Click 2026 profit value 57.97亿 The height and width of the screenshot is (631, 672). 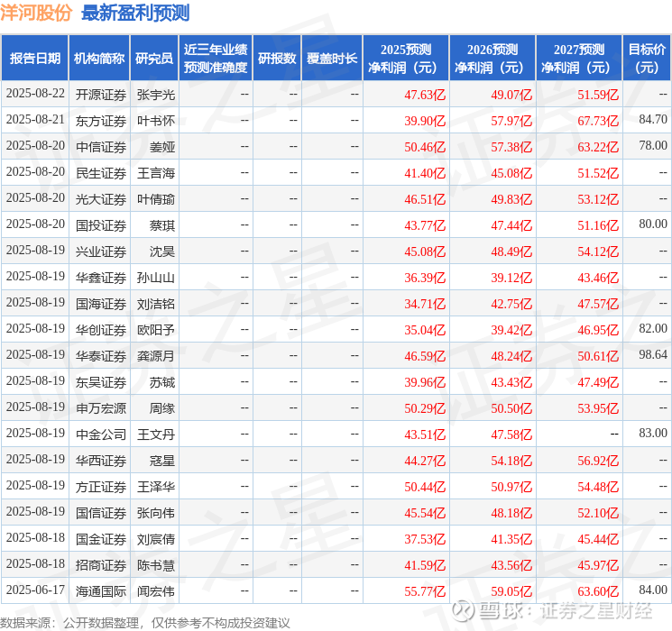click(511, 121)
